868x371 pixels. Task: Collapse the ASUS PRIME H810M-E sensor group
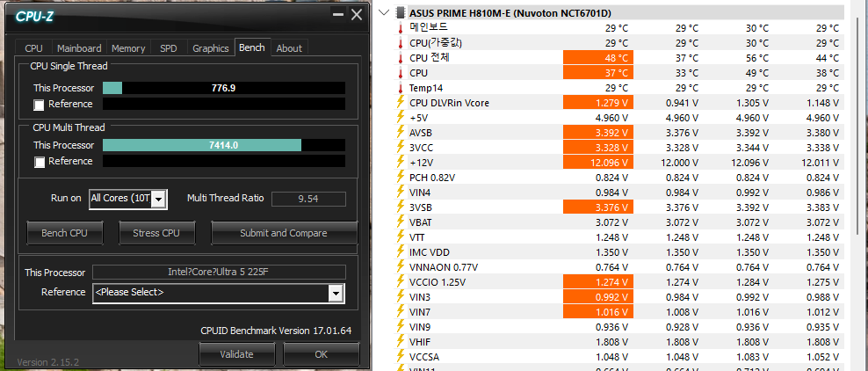pos(385,13)
